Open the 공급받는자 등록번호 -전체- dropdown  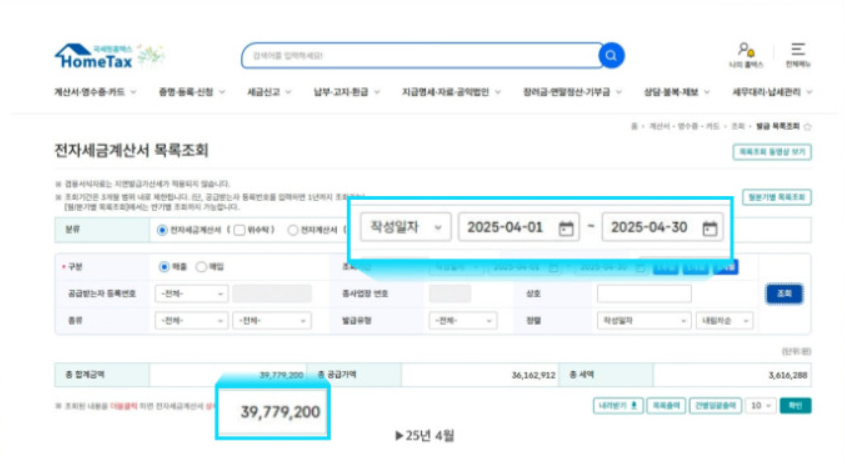(x=191, y=294)
